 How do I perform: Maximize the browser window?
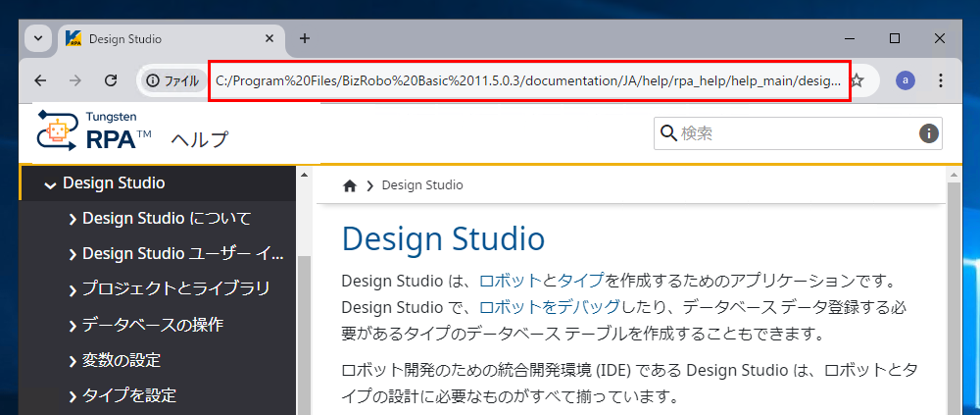coord(895,38)
